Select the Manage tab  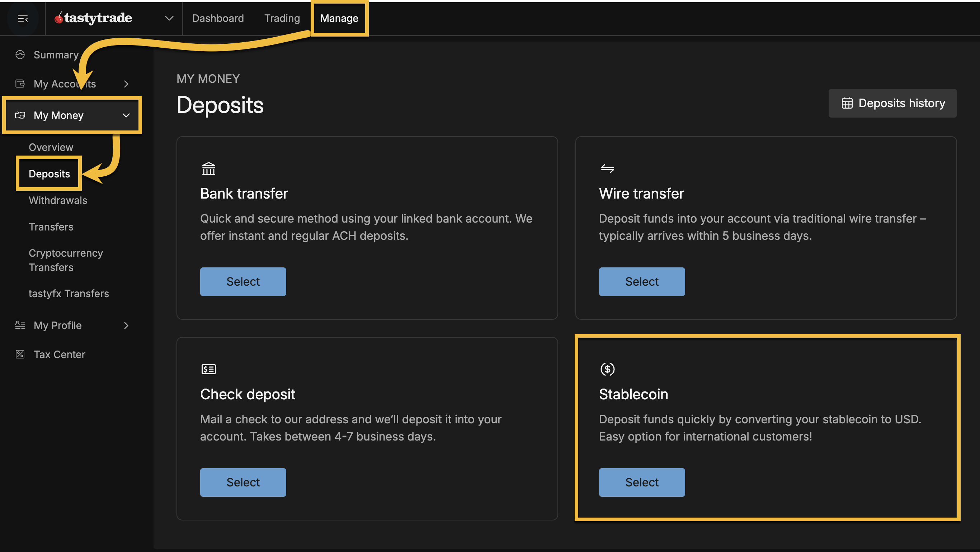(339, 18)
